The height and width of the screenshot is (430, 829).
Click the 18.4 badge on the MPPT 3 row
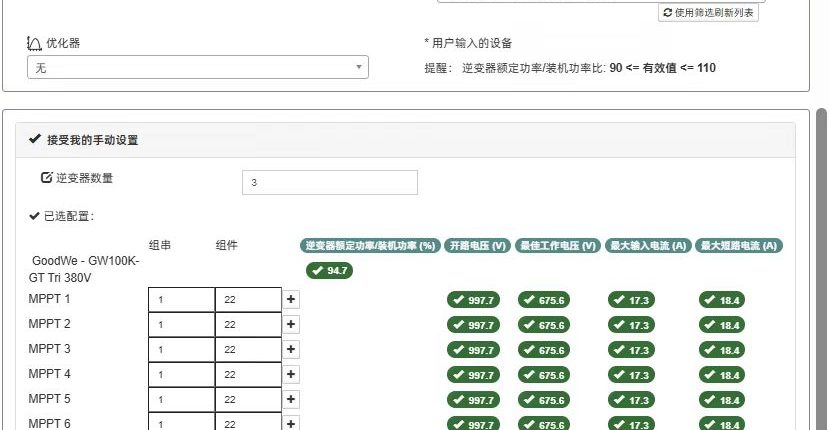tap(722, 350)
